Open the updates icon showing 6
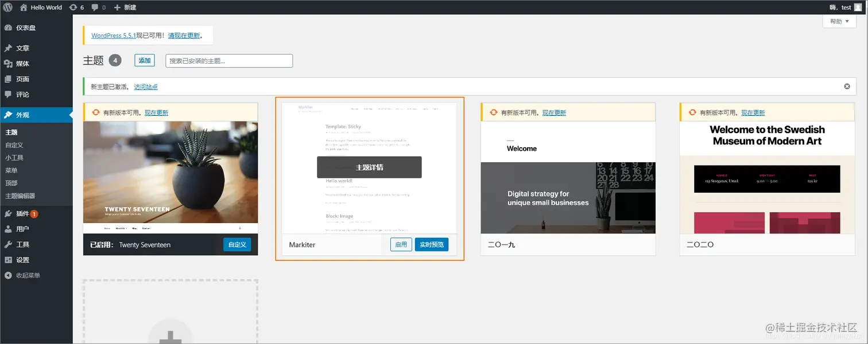868x344 pixels. 73,7
